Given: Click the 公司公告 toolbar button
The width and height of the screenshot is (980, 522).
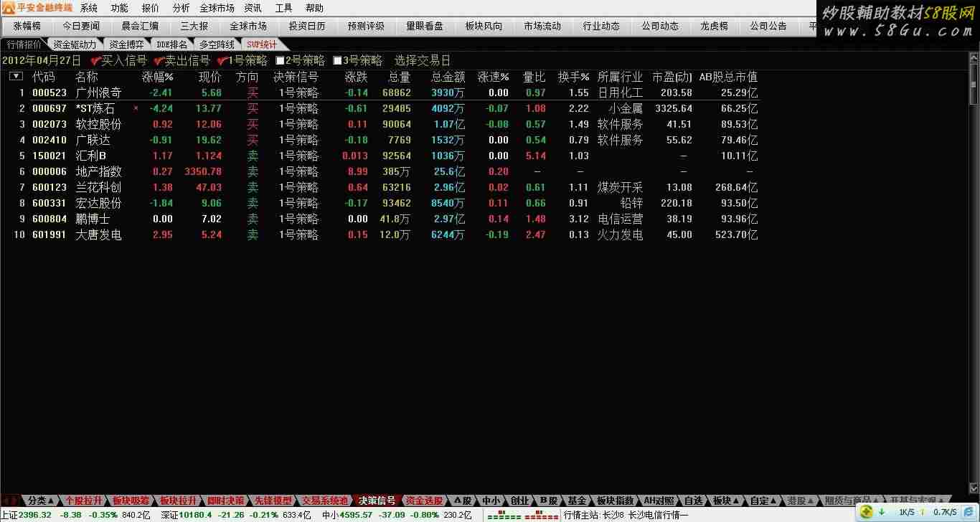Looking at the screenshot, I should click(x=768, y=26).
